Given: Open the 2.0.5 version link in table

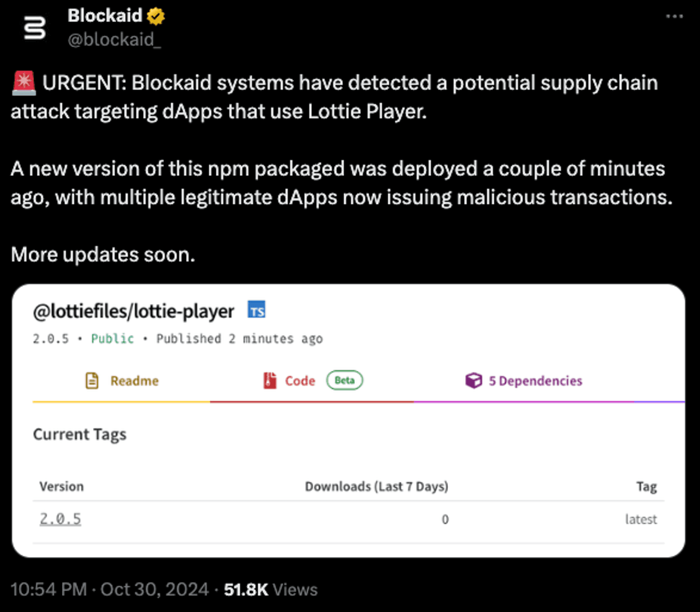Looking at the screenshot, I should pyautogui.click(x=60, y=519).
